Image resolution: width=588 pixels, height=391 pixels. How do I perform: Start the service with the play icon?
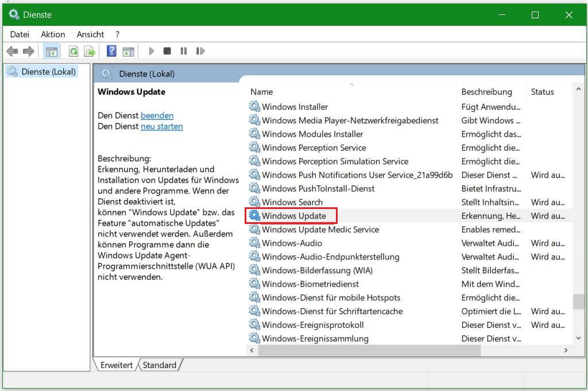(151, 51)
